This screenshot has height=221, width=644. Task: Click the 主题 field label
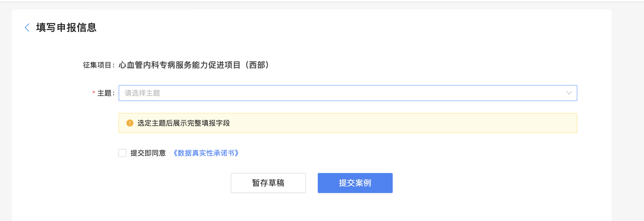[x=104, y=93]
